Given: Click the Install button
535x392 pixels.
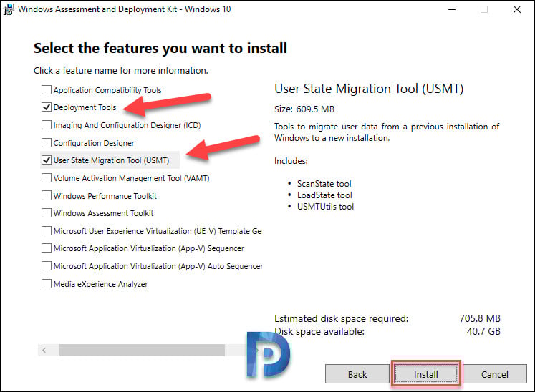Looking at the screenshot, I should pos(426,374).
